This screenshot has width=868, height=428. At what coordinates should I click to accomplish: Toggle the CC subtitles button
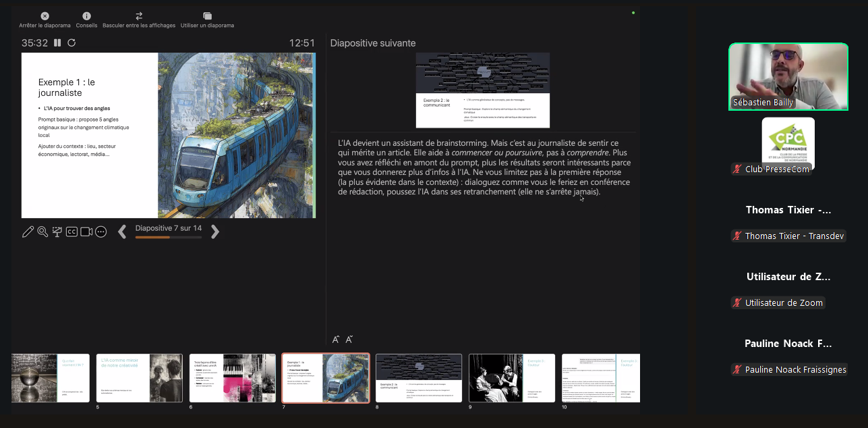click(x=71, y=232)
